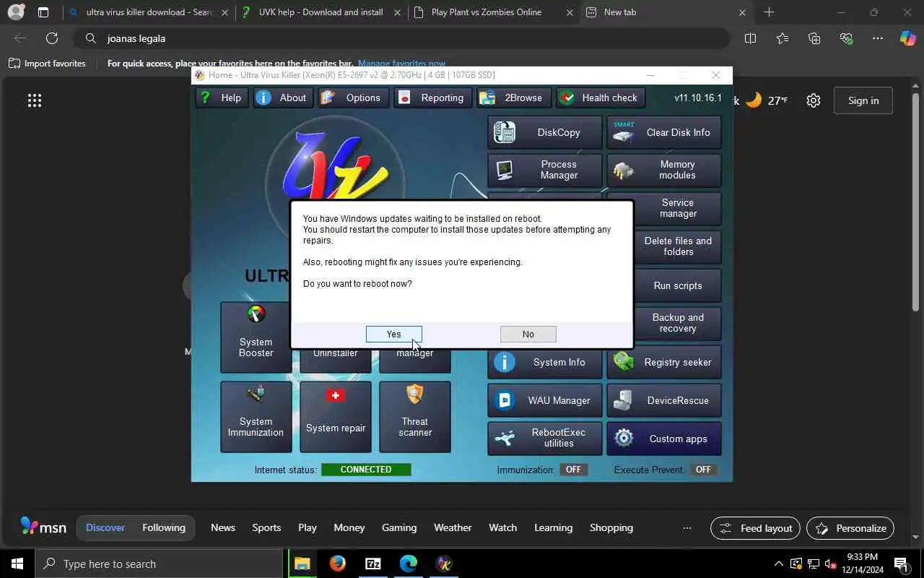
Task: Open Clear Disk Info (SMART)
Action: (663, 132)
